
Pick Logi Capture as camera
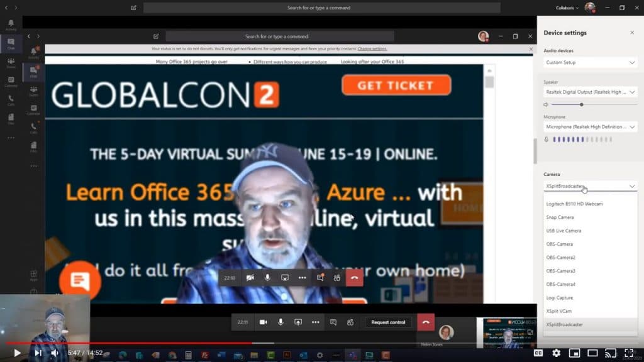(x=590, y=298)
